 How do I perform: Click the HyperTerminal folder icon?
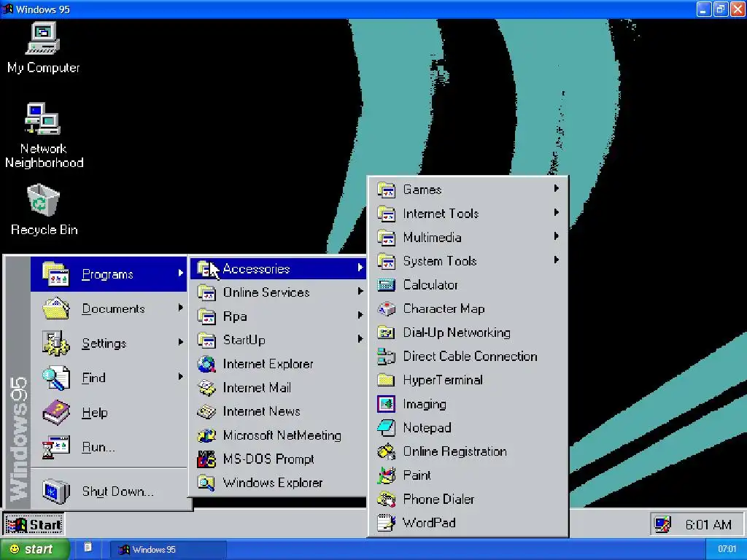click(x=386, y=380)
